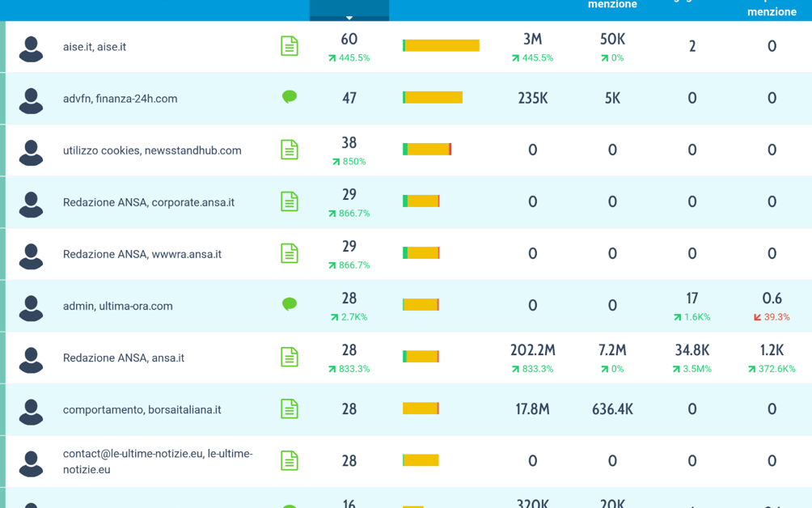Click the document icon in aise.it row
This screenshot has width=812, height=508.
tap(290, 46)
